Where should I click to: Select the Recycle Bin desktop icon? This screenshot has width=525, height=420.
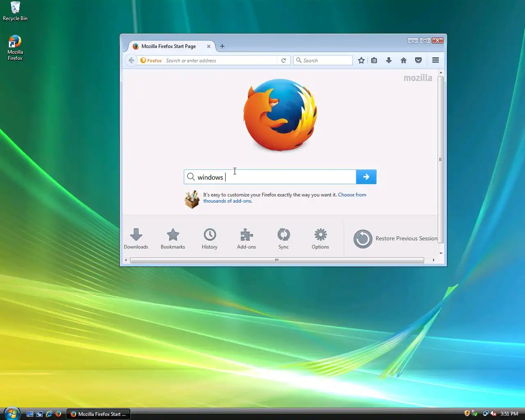coord(15,11)
